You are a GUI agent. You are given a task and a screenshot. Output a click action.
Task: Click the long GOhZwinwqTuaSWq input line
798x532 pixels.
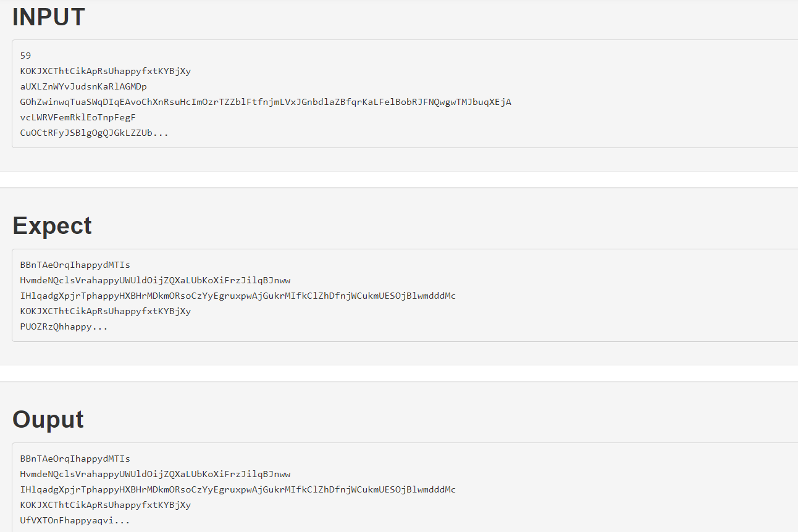pos(266,102)
